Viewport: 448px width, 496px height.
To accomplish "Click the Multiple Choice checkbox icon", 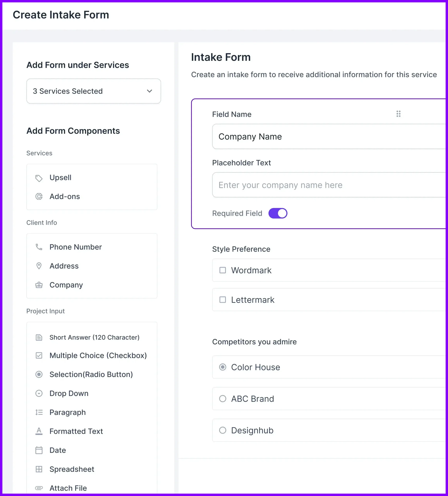I will (x=39, y=356).
